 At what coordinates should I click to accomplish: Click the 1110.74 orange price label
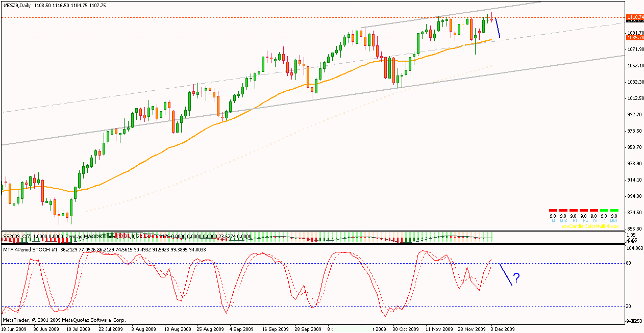point(634,17)
